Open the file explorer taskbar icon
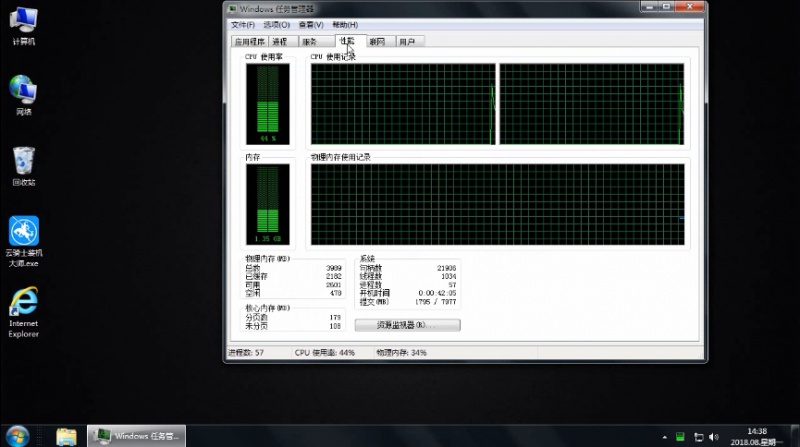Screen dimensions: 800x447 pos(66,436)
